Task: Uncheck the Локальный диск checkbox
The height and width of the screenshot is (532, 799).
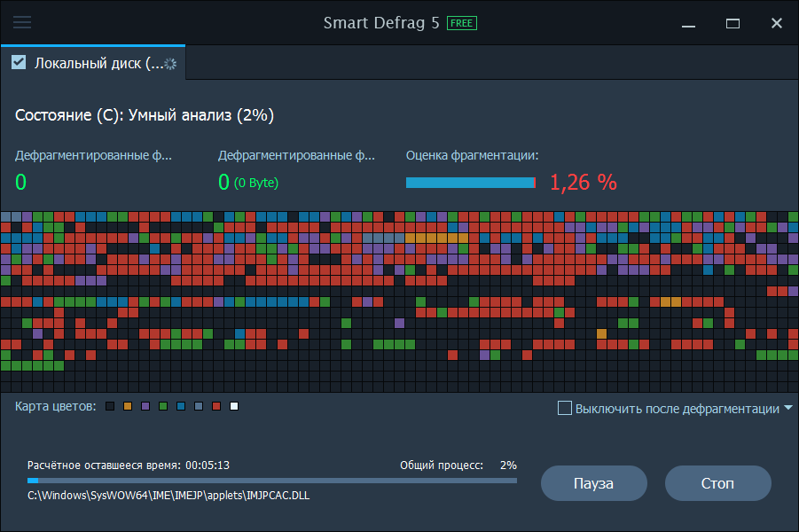Action: pyautogui.click(x=19, y=62)
